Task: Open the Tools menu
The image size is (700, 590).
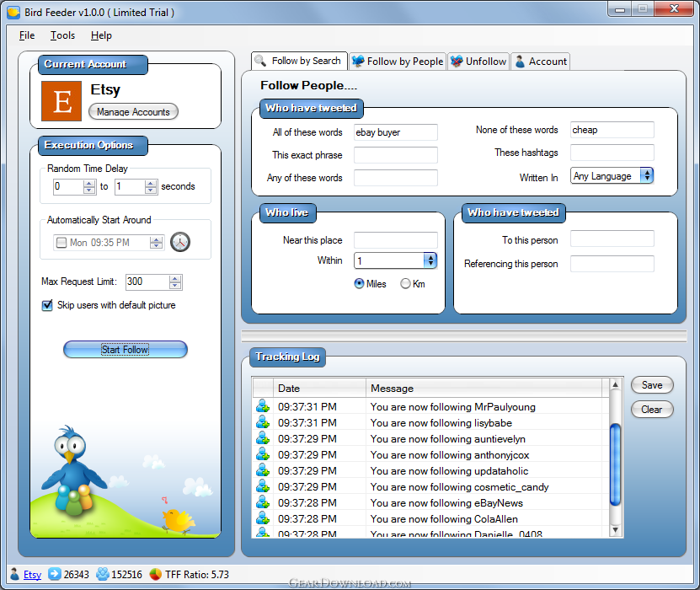Action: coord(62,35)
